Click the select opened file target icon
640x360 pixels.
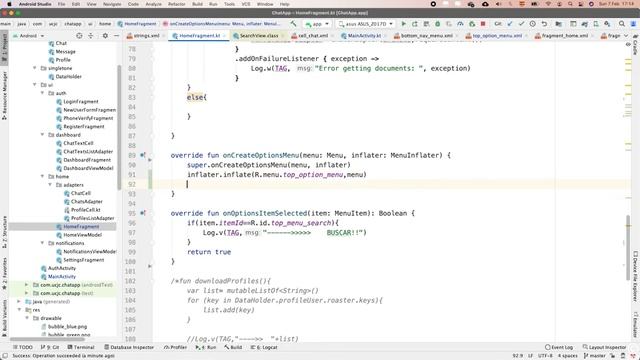(x=79, y=36)
